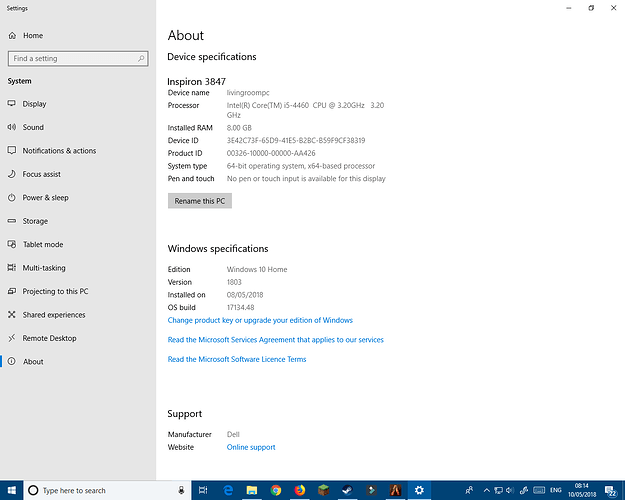The width and height of the screenshot is (625, 500).
Task: Open the Settings gear taskbar icon
Action: coord(419,490)
